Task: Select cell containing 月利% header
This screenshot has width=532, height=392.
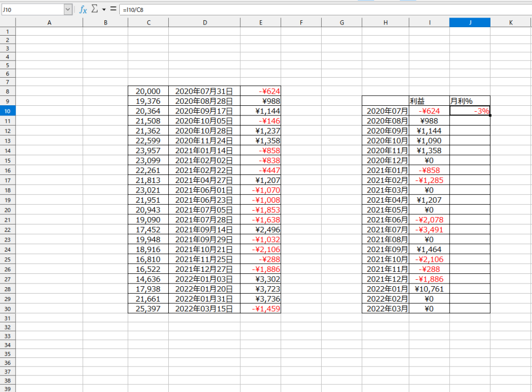Action: (x=470, y=101)
